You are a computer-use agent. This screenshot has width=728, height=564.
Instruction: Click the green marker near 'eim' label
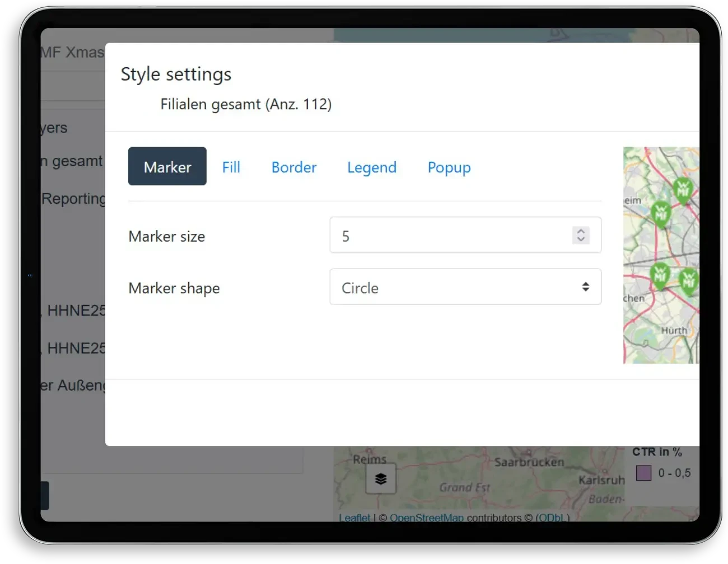[661, 214]
